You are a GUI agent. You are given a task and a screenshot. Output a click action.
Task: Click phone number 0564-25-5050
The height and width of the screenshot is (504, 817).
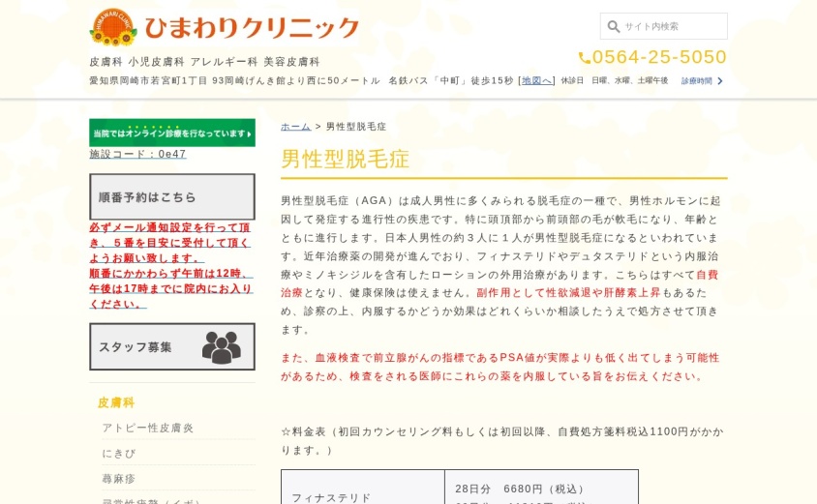(x=659, y=57)
